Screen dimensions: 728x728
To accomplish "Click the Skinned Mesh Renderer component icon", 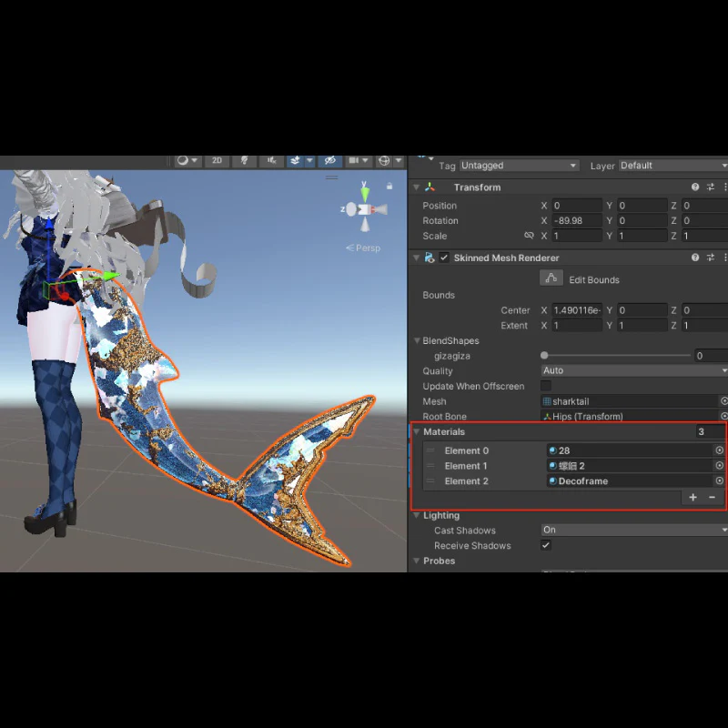I will coord(430,258).
